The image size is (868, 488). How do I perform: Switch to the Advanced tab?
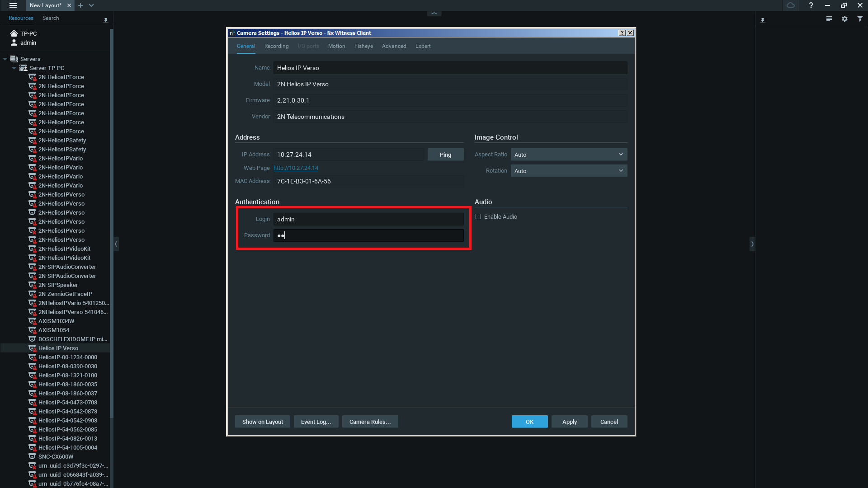(394, 46)
